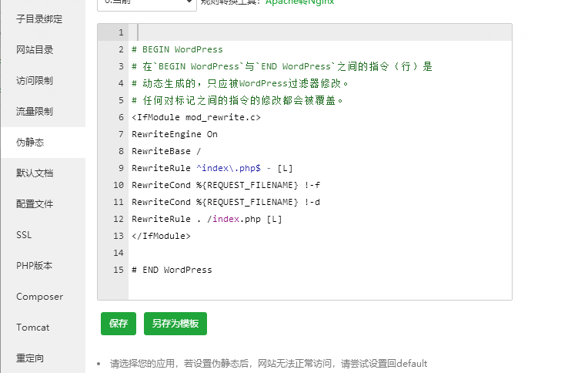Open the 配置文件 tab

click(35, 203)
